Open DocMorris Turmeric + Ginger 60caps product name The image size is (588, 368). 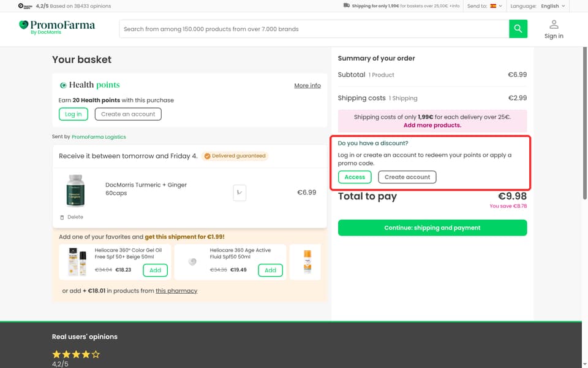coord(146,189)
